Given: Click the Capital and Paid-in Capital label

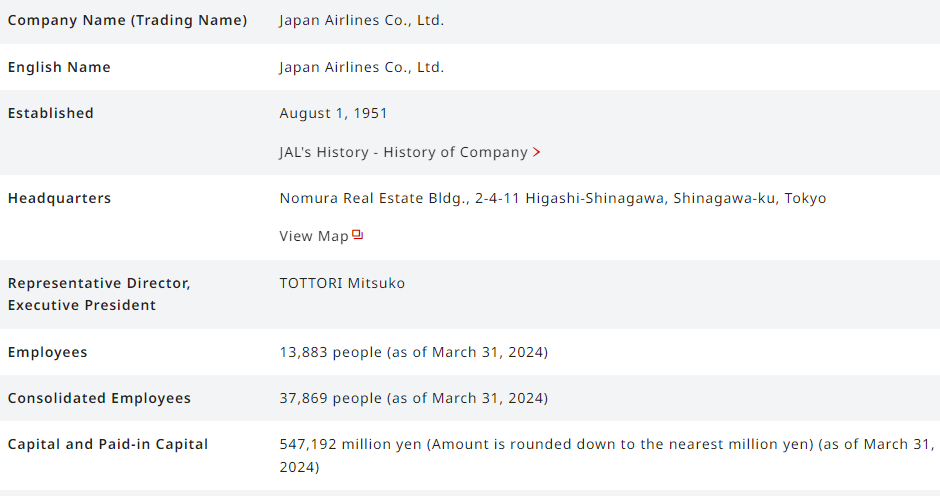Looking at the screenshot, I should [x=108, y=445].
